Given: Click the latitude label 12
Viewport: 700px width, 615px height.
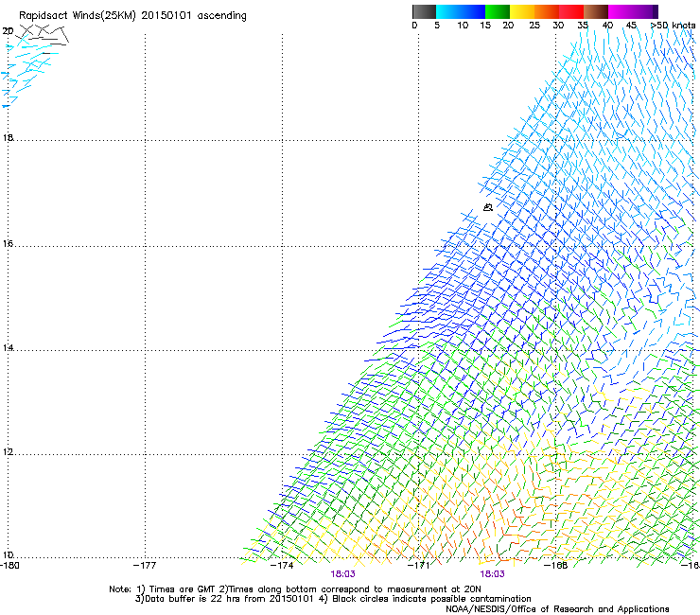Looking at the screenshot, I should click(8, 452).
